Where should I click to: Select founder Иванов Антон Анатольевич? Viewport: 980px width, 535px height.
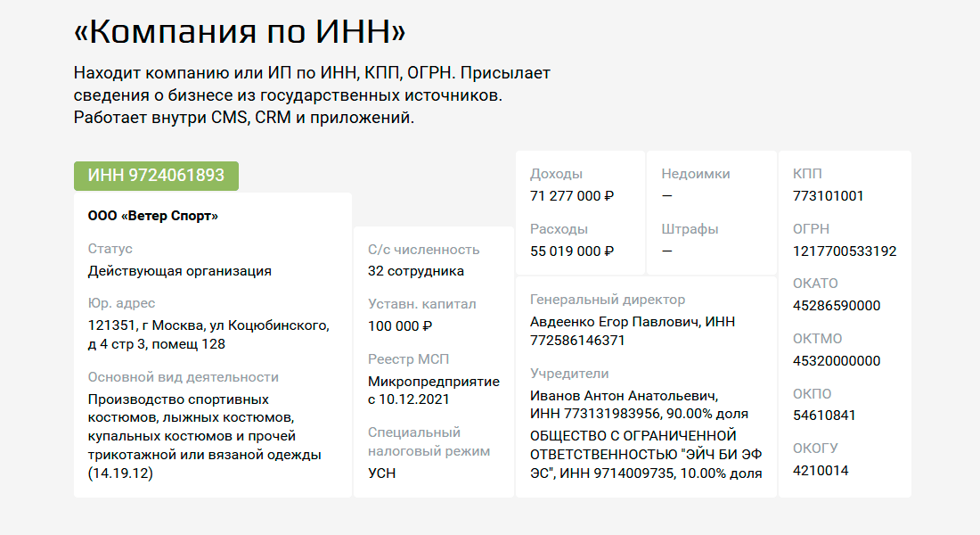tap(624, 396)
